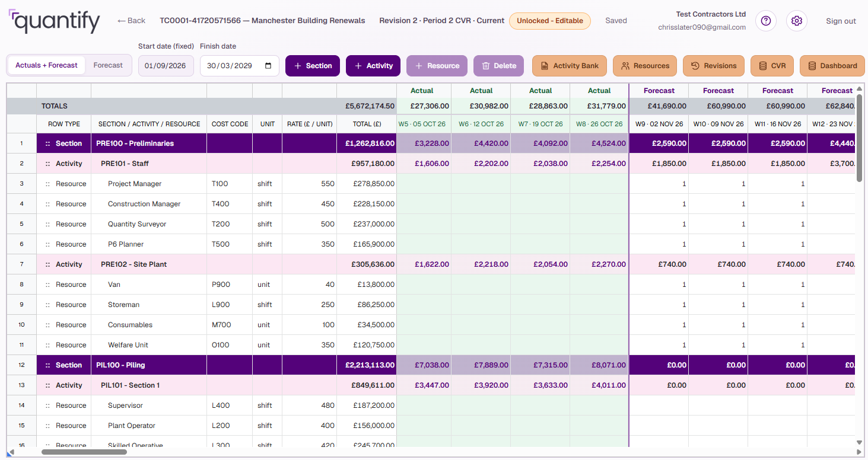Click drag handle of the Van row
868x460 pixels.
pyautogui.click(x=47, y=285)
